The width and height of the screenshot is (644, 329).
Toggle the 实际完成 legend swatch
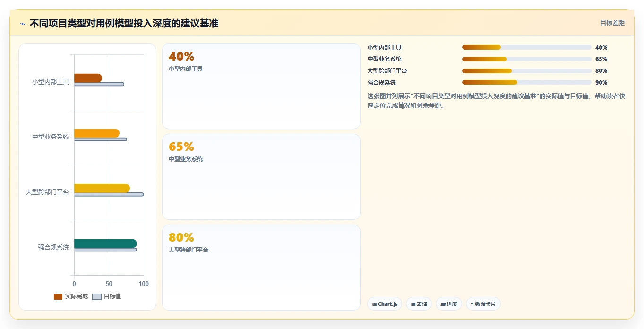[x=58, y=296]
